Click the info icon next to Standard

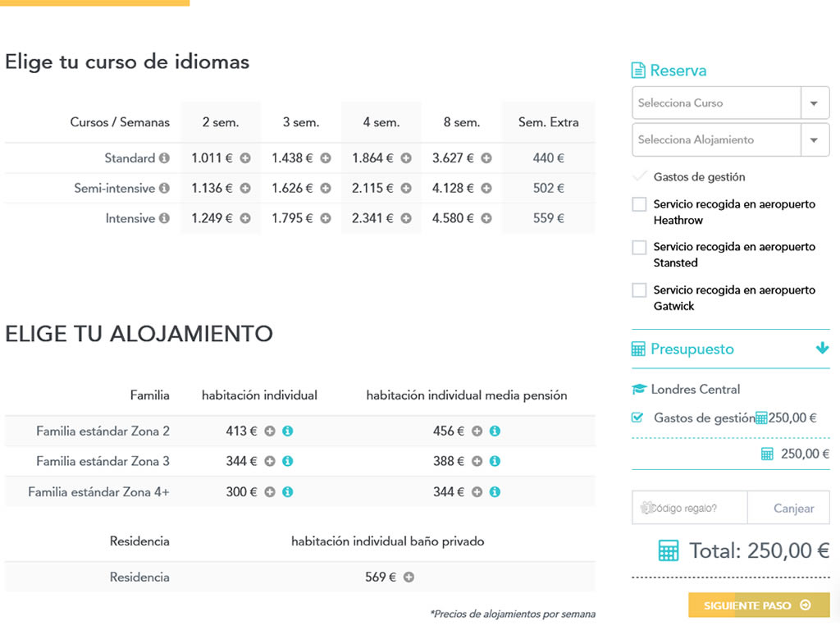(x=164, y=158)
